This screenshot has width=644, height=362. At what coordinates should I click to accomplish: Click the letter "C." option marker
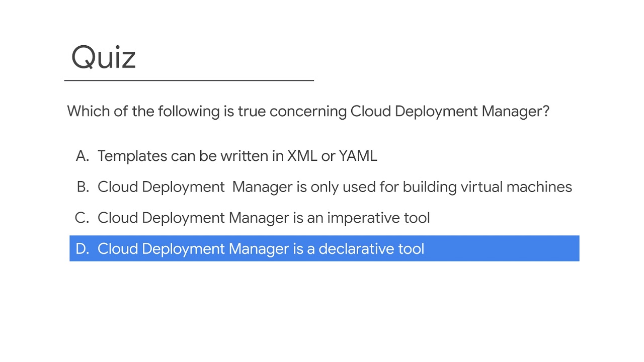(x=82, y=218)
